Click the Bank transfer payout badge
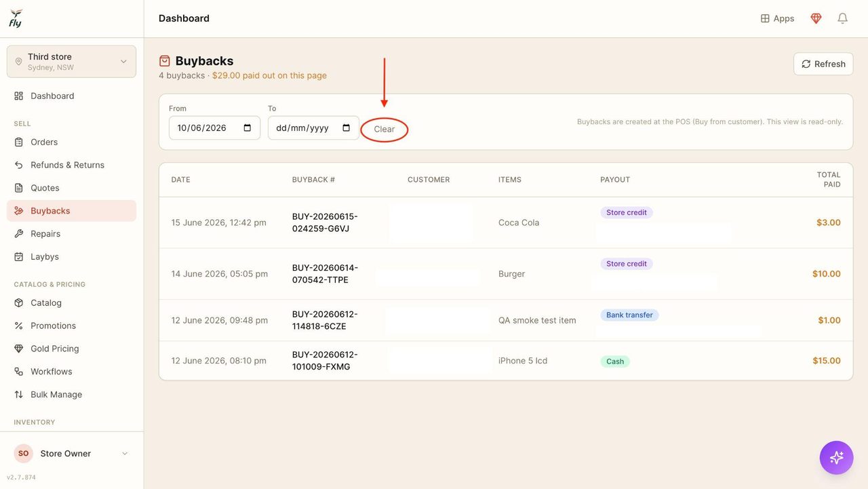The height and width of the screenshot is (489, 868). click(x=629, y=315)
